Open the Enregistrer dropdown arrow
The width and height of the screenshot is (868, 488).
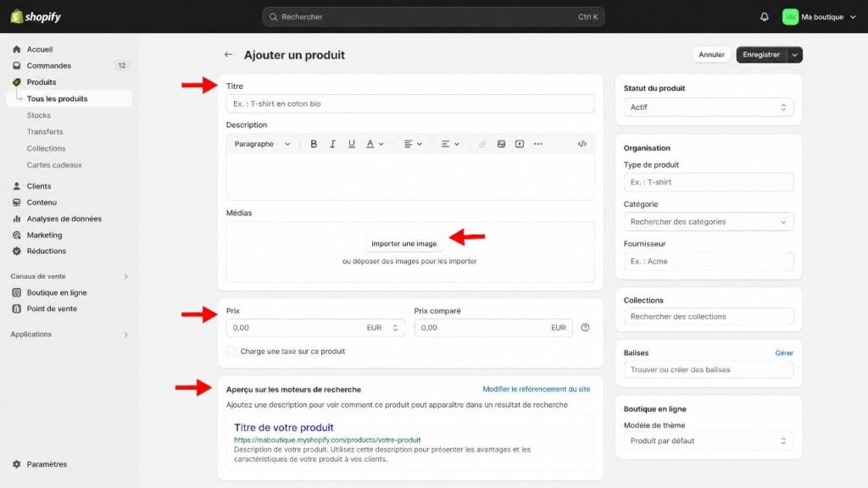795,55
